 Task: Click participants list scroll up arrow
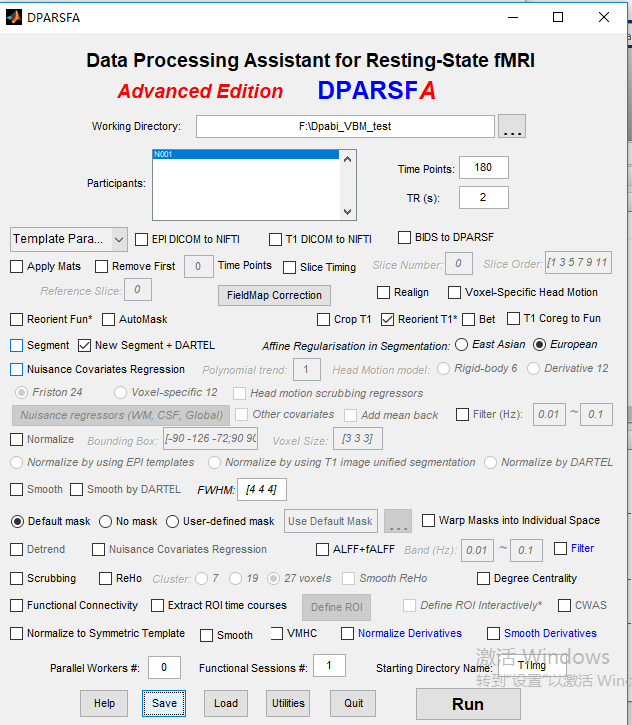[x=348, y=159]
